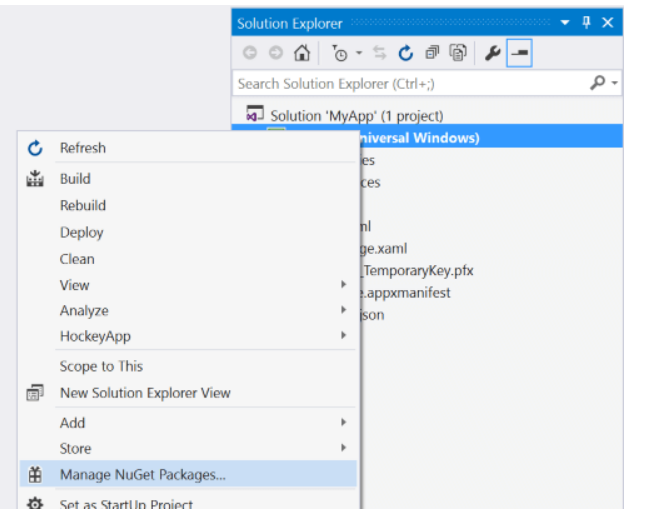This screenshot has height=514, width=657.
Task: Open the Add submenu
Action: click(188, 423)
